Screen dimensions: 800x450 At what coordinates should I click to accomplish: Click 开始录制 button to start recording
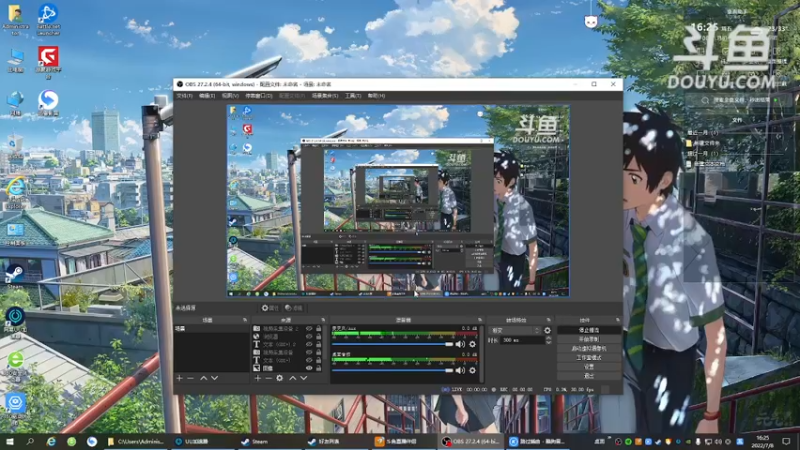tap(589, 339)
